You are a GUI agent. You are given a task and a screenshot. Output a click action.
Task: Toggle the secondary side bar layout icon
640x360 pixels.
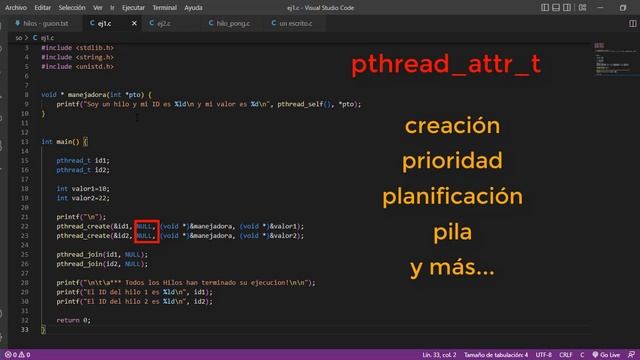pyautogui.click(x=567, y=8)
